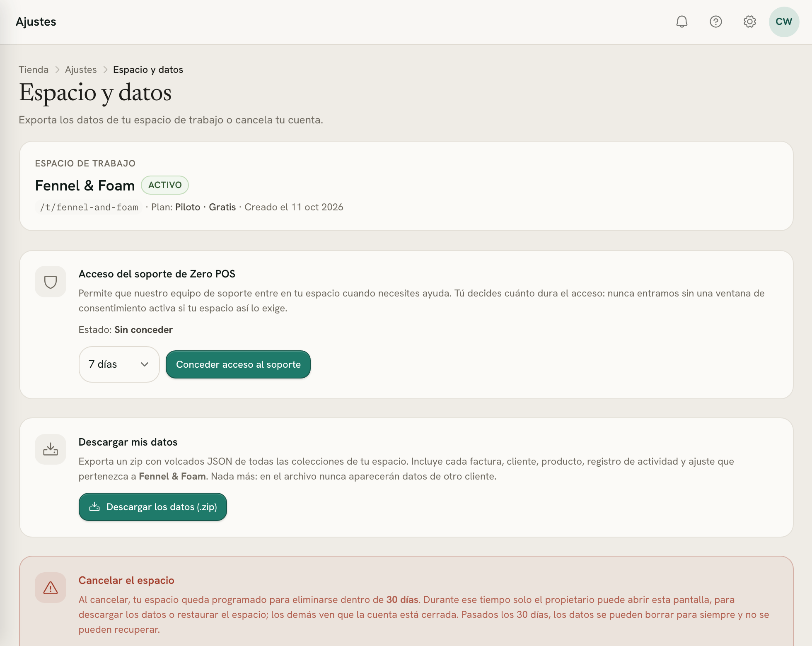Viewport: 812px width, 646px height.
Task: Open the notifications bell
Action: tap(681, 22)
